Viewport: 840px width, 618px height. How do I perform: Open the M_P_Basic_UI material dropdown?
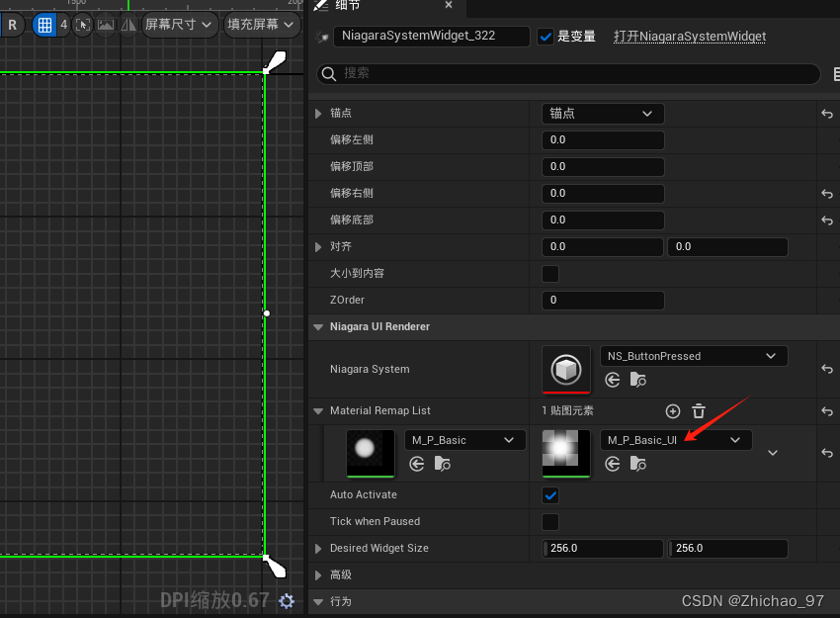[676, 440]
